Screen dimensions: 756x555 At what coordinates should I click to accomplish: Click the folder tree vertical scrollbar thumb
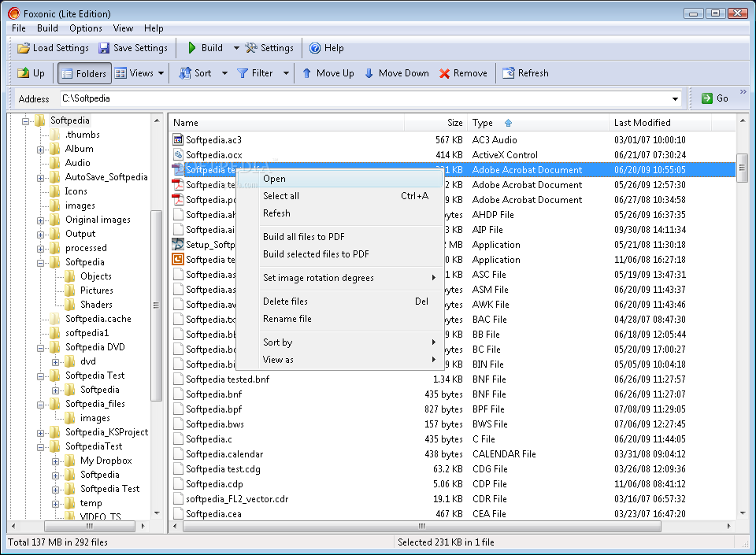pyautogui.click(x=156, y=305)
